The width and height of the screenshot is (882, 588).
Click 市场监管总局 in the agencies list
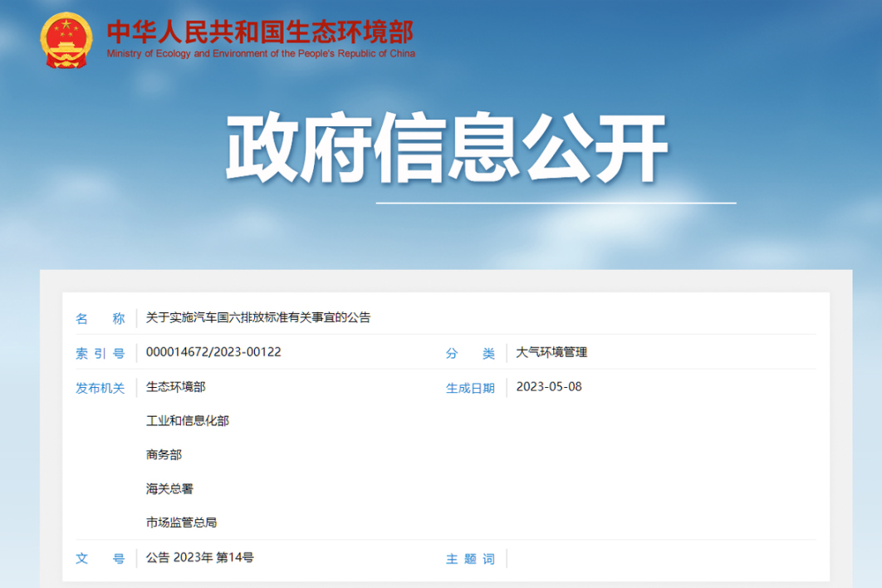click(x=181, y=523)
